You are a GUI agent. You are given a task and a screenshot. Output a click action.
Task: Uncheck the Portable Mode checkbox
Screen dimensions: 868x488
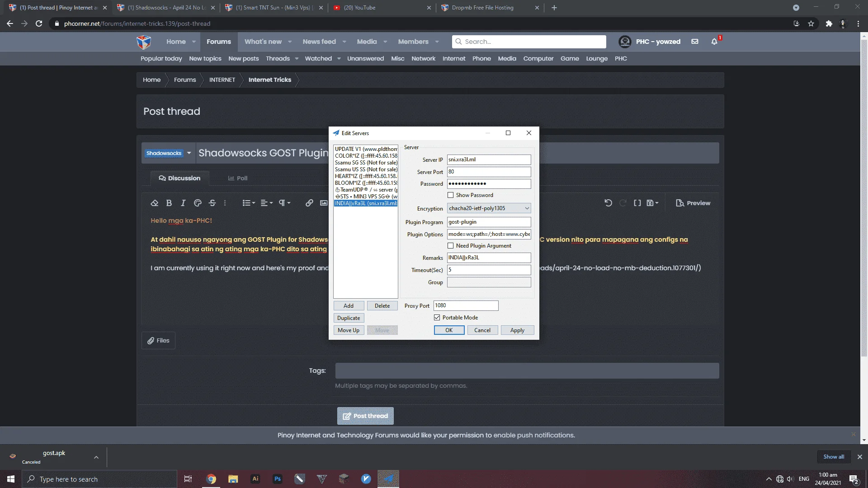[x=437, y=318]
